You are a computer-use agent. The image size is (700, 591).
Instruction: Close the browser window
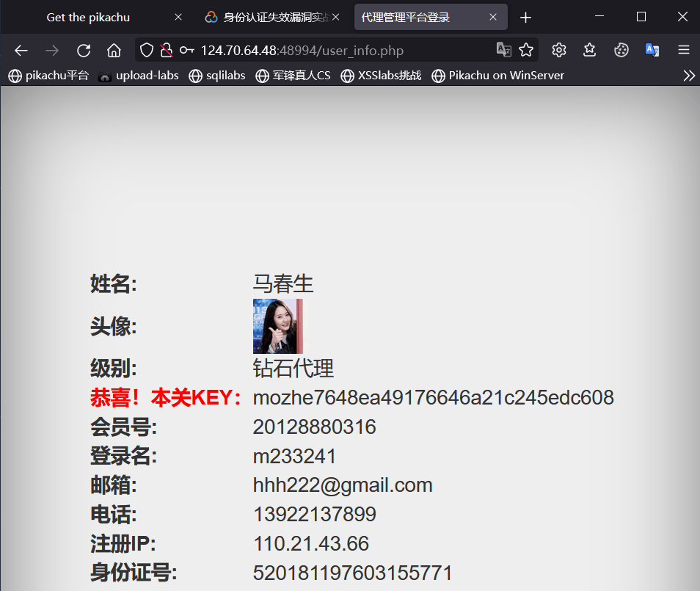coord(682,17)
